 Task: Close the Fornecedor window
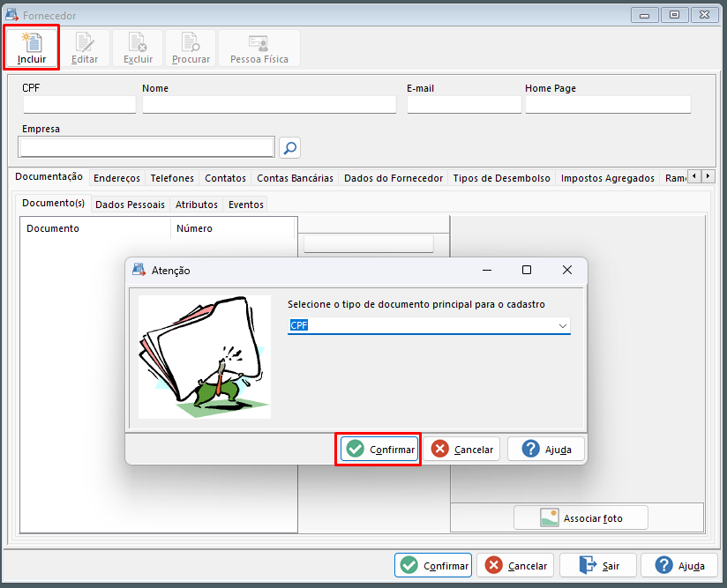pyautogui.click(x=705, y=15)
